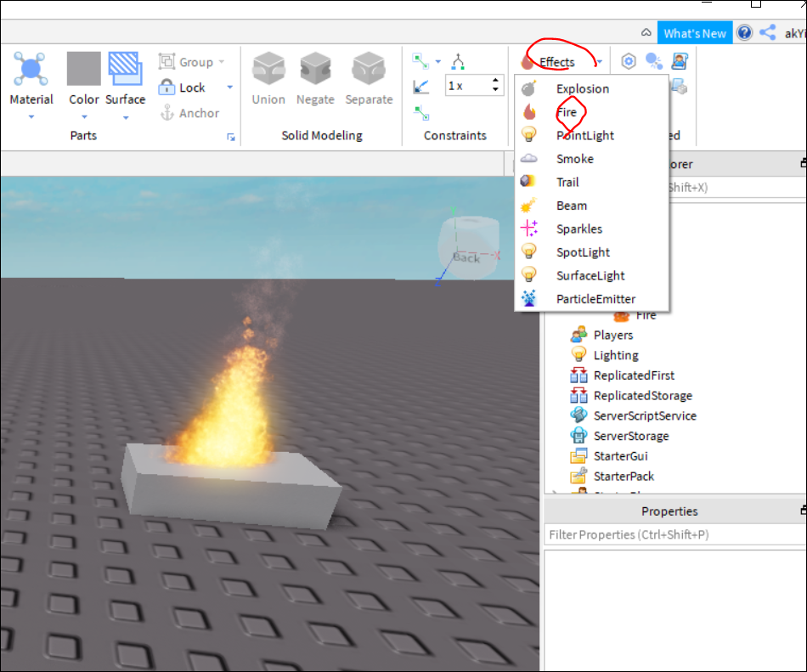Click the Color swatch button
807x672 pixels.
(x=84, y=69)
